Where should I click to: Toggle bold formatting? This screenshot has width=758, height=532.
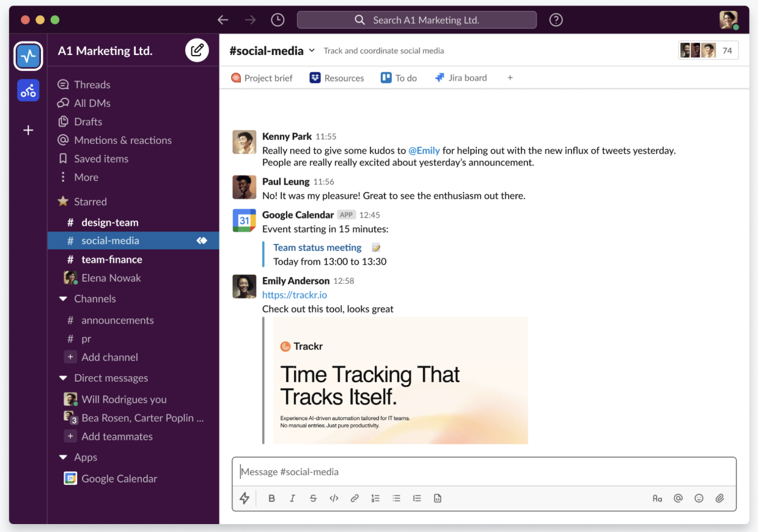[x=272, y=498]
